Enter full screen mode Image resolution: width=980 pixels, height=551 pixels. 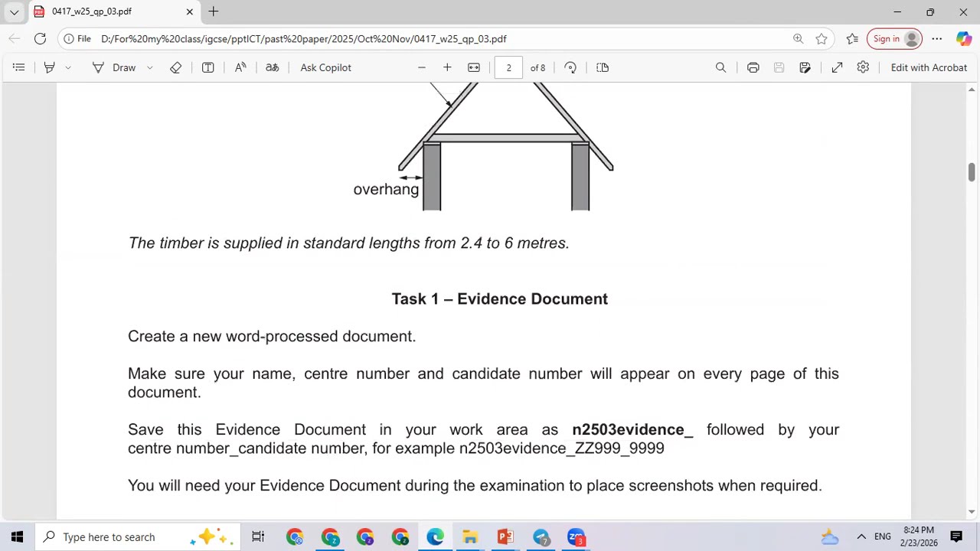[837, 67]
